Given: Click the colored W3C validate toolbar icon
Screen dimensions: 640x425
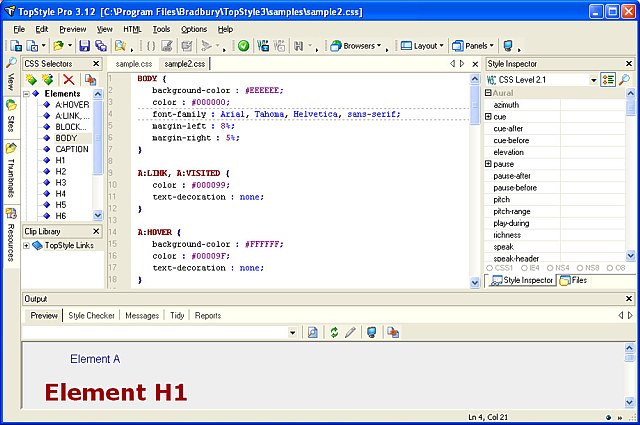Looking at the screenshot, I should point(263,46).
